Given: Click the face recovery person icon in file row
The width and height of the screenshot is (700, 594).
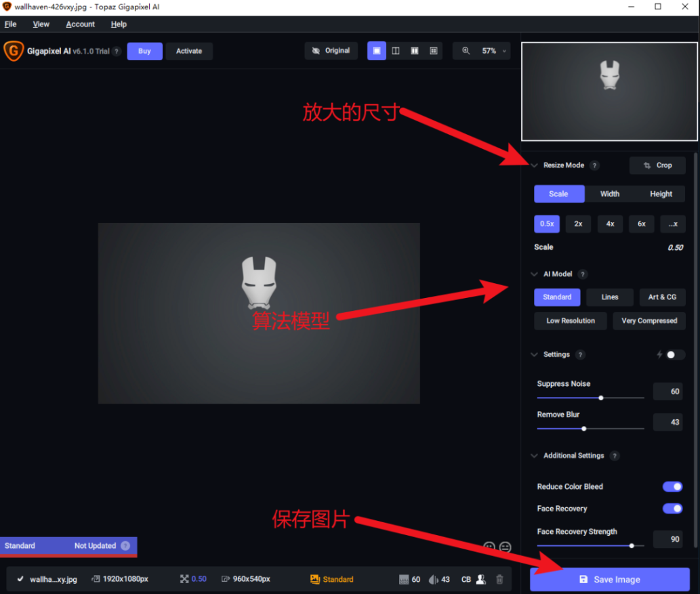Looking at the screenshot, I should [x=481, y=579].
